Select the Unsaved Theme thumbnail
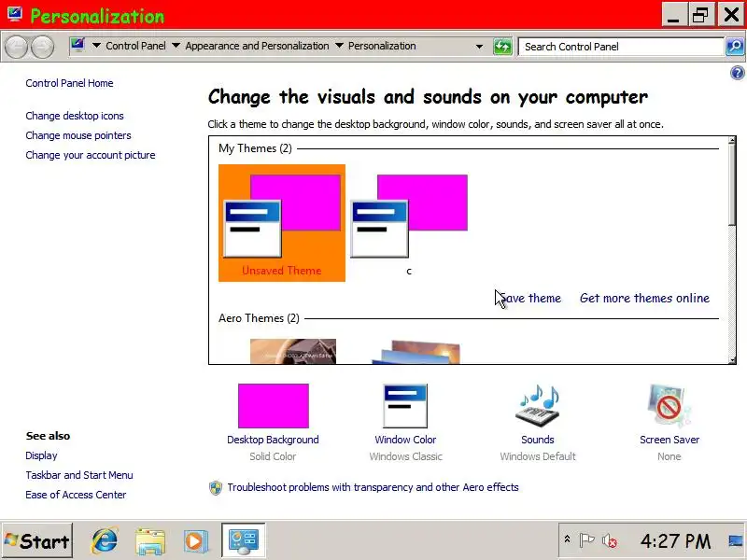Viewport: 747px width, 560px height. click(x=282, y=223)
